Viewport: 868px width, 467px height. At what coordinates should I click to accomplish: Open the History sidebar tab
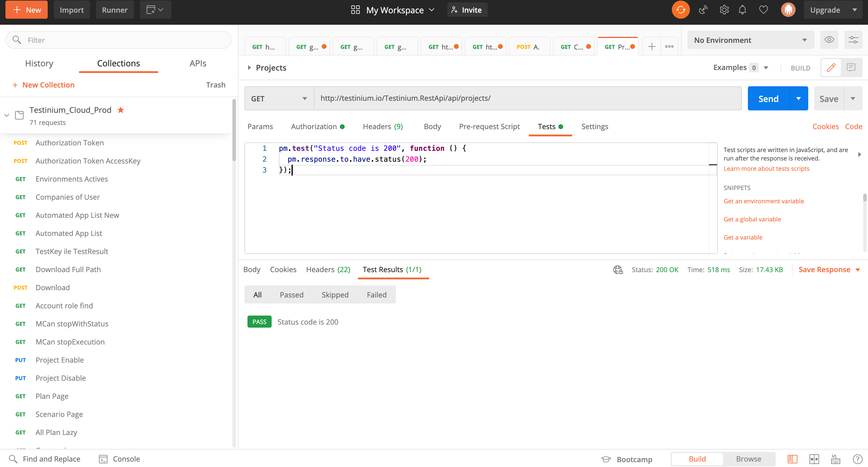[x=39, y=63]
